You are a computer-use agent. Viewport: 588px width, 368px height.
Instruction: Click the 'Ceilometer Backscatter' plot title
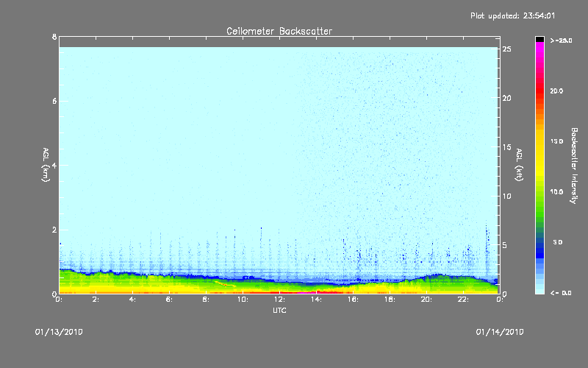(279, 31)
